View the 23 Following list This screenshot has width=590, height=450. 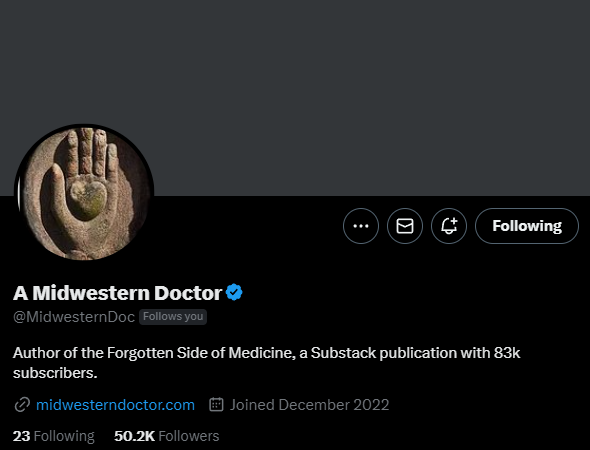[54, 436]
